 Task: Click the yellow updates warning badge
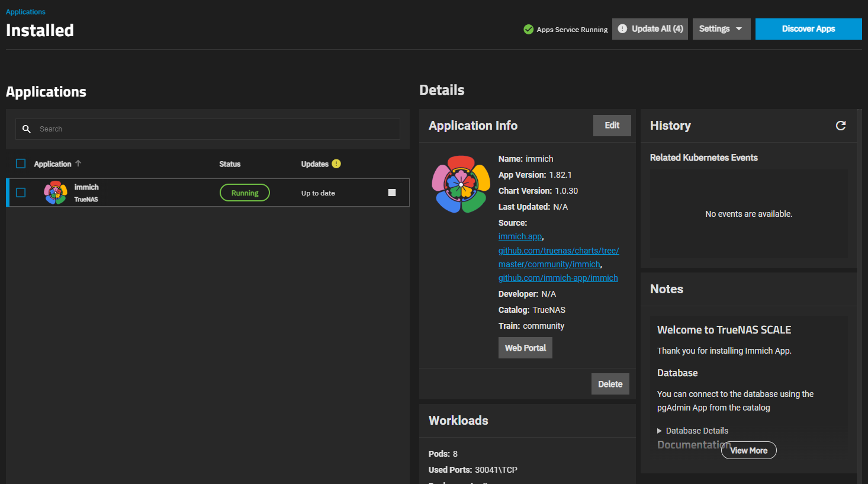pos(336,164)
